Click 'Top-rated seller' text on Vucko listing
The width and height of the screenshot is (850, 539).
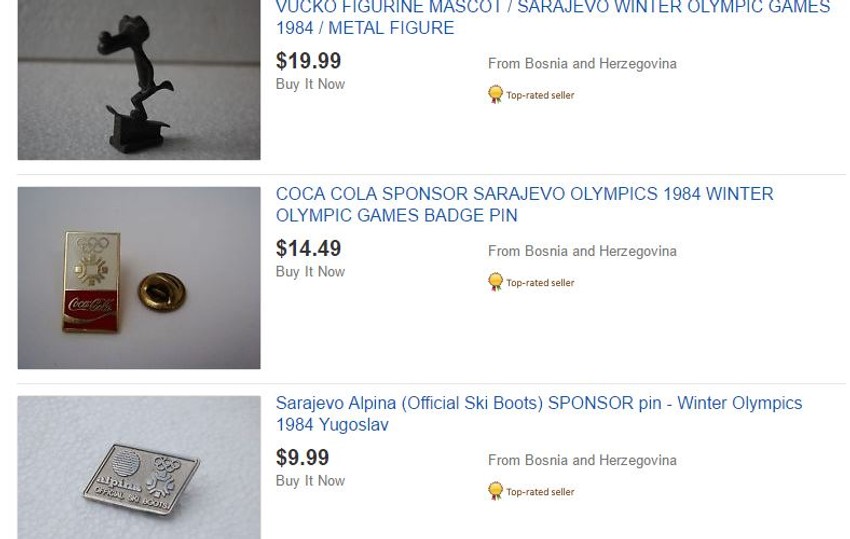[x=540, y=96]
